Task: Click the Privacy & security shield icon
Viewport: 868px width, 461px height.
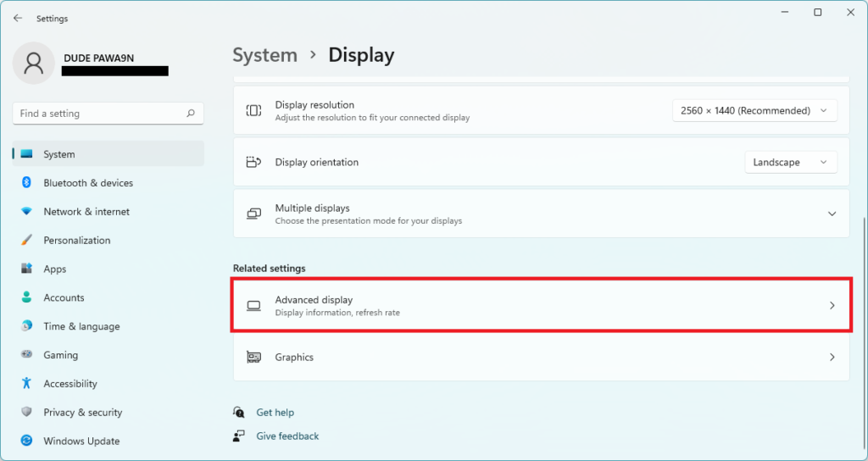Action: point(26,413)
